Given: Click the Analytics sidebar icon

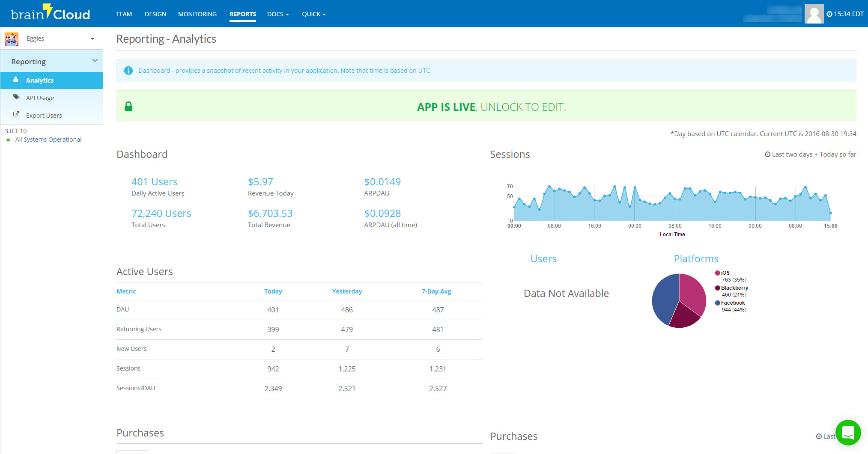Looking at the screenshot, I should click(16, 80).
